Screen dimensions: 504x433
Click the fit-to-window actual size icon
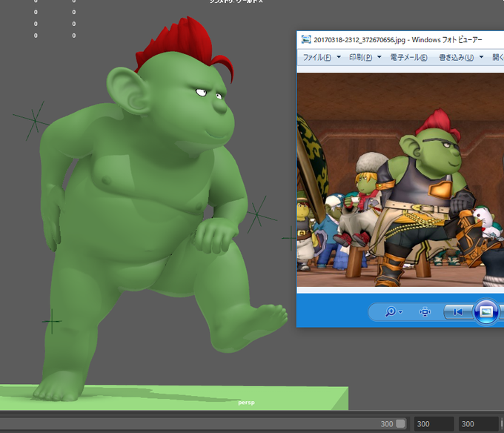tap(425, 312)
